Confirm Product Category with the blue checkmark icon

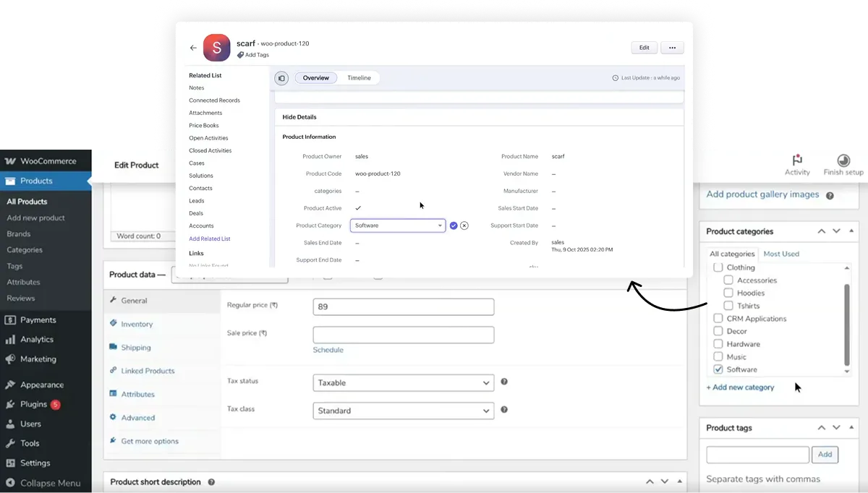[x=454, y=226]
